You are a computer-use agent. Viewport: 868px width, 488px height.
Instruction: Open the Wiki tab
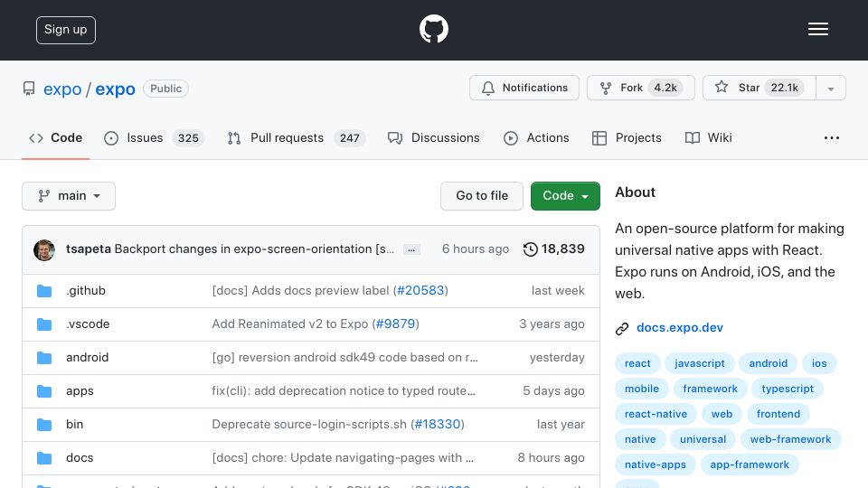(708, 137)
